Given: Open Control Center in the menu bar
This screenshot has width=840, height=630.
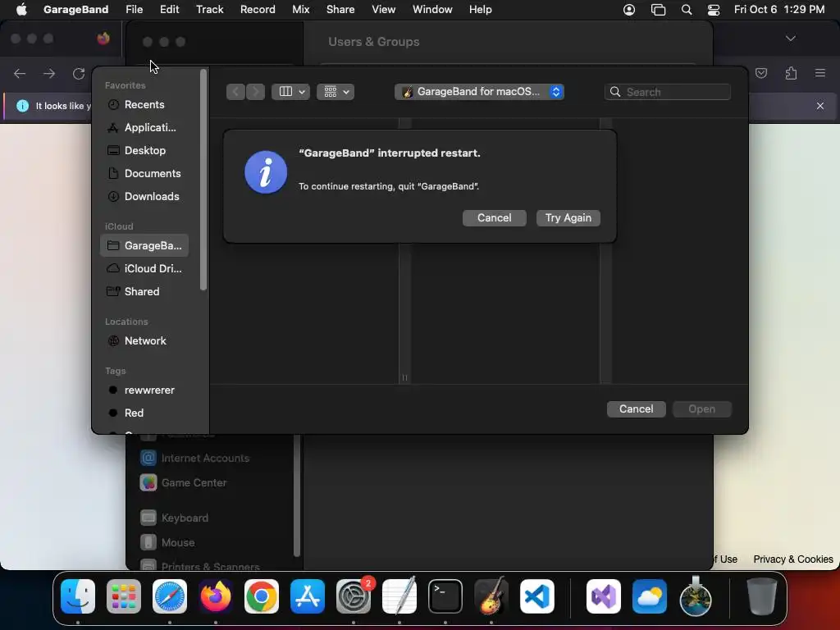Looking at the screenshot, I should pyautogui.click(x=714, y=10).
